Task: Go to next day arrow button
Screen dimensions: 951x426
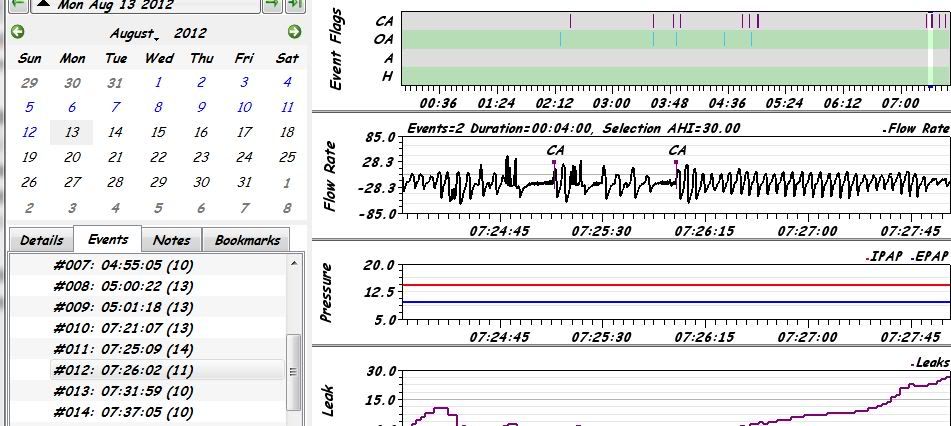Action: pyautogui.click(x=271, y=5)
